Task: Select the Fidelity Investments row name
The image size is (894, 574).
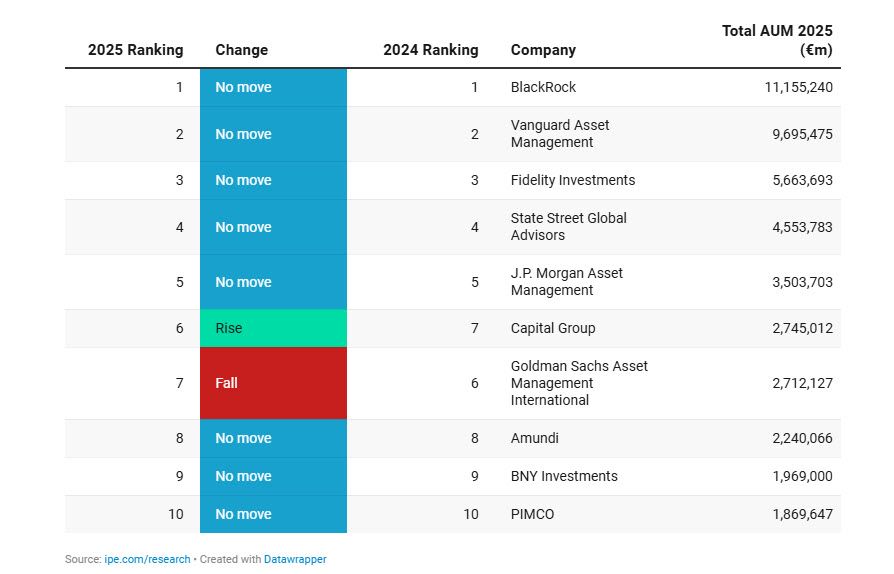Action: coord(572,180)
